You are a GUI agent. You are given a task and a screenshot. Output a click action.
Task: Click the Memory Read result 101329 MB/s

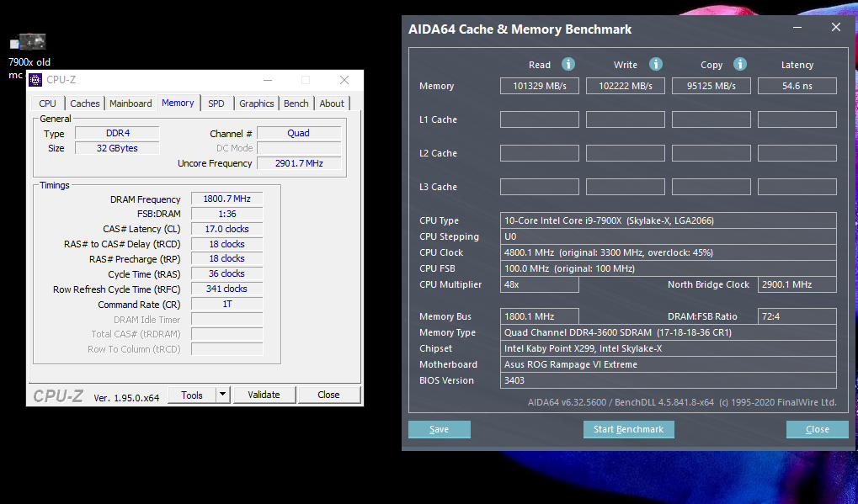540,86
